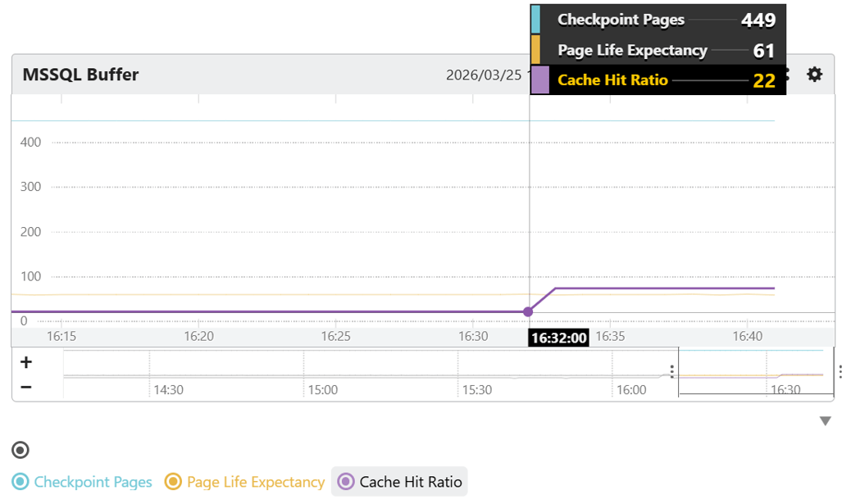This screenshot has width=851, height=504.
Task: Expand the gray down-triangle below the chart
Action: pos(825,421)
